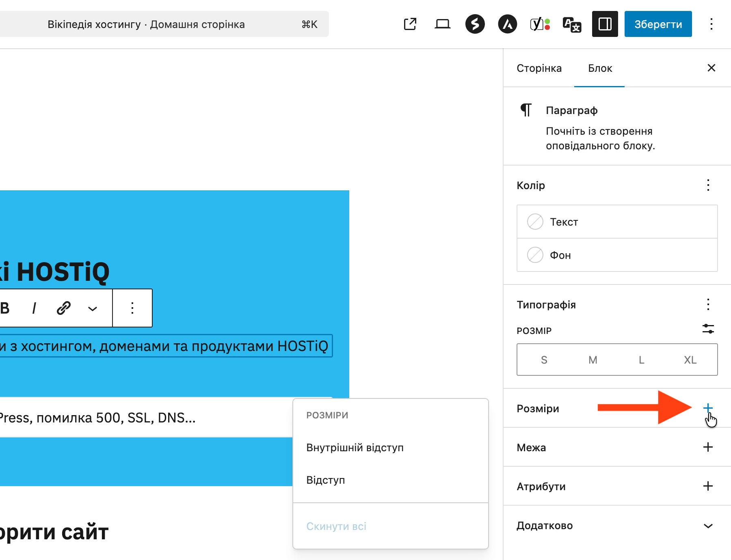Open the view site external link icon

point(410,24)
